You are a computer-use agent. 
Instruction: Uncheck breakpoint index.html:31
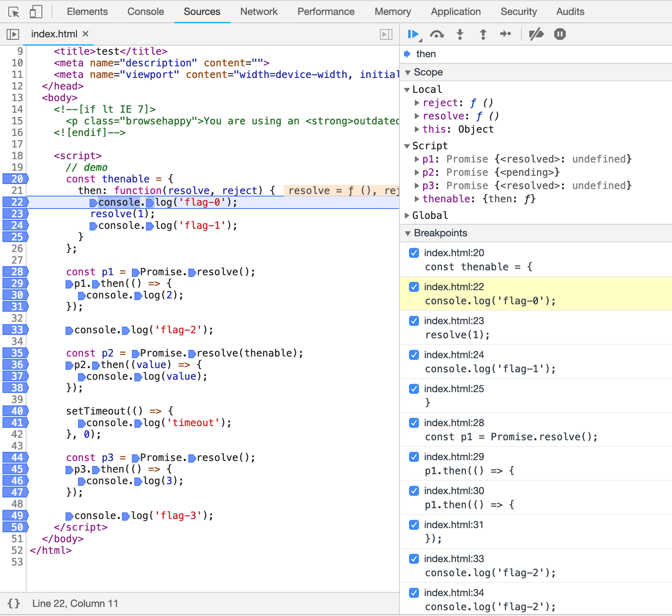[414, 525]
